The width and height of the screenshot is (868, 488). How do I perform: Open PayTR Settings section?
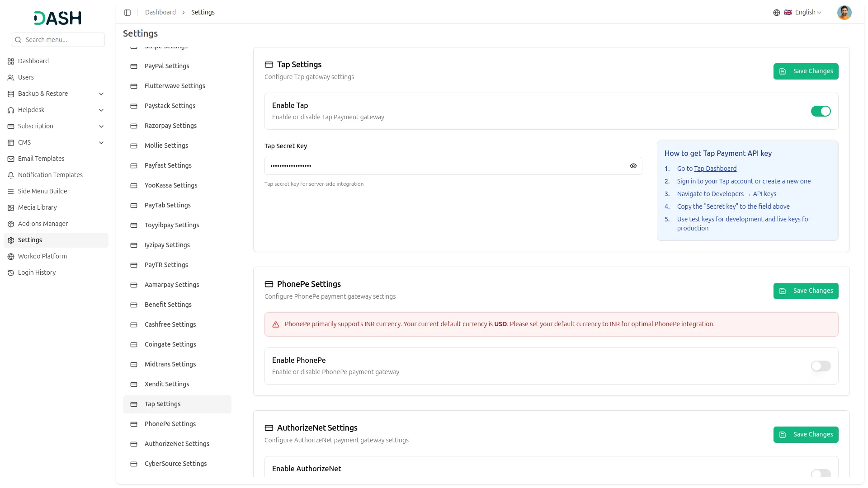(177, 265)
